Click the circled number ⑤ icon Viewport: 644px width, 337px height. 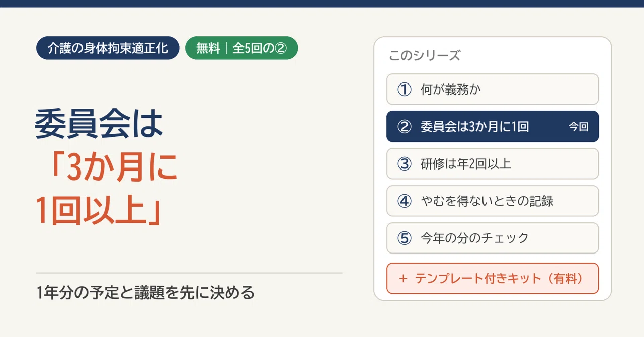[405, 238]
